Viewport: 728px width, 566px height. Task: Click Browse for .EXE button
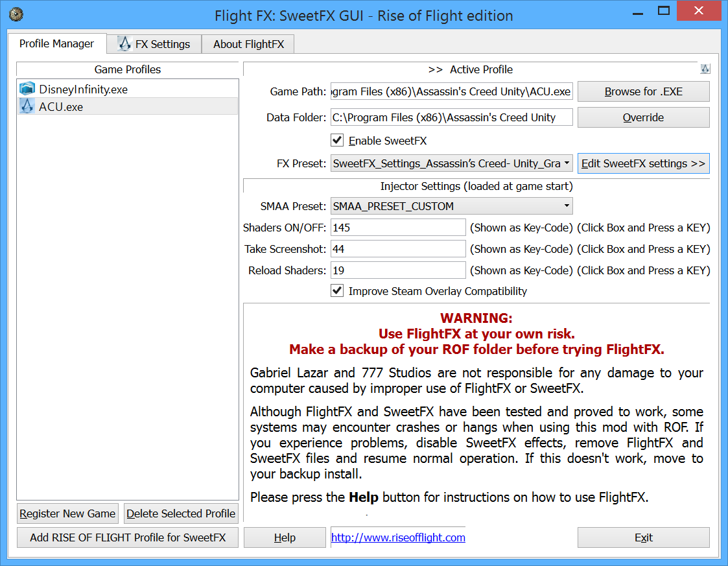click(644, 91)
